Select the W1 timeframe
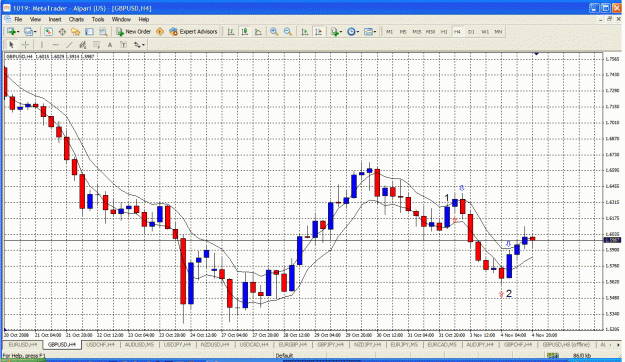The height and width of the screenshot is (362, 625). (485, 31)
